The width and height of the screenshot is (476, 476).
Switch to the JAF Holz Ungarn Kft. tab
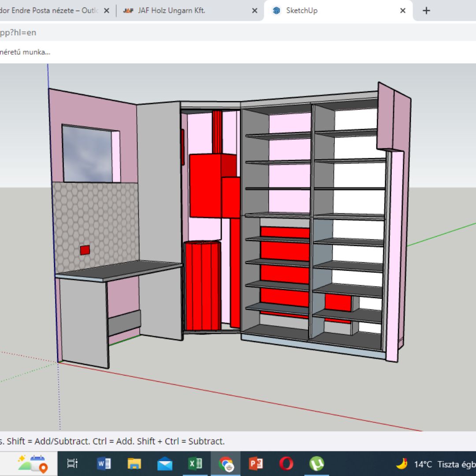(x=171, y=11)
